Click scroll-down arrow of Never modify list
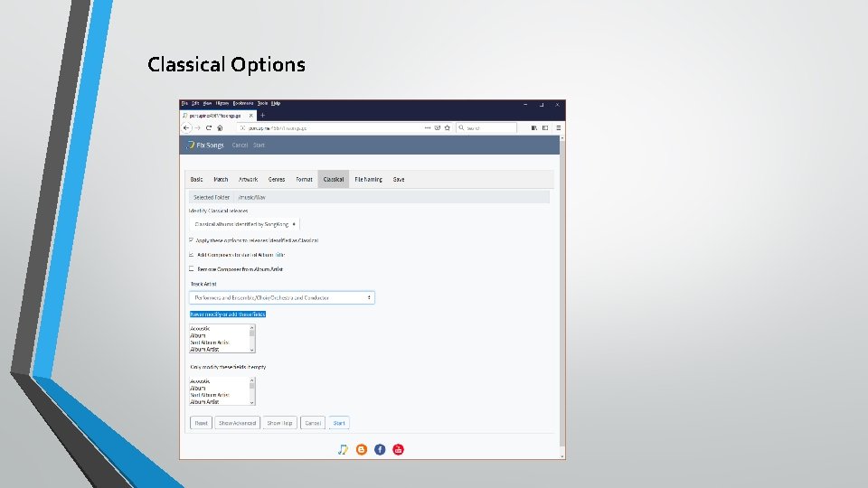 coord(252,350)
